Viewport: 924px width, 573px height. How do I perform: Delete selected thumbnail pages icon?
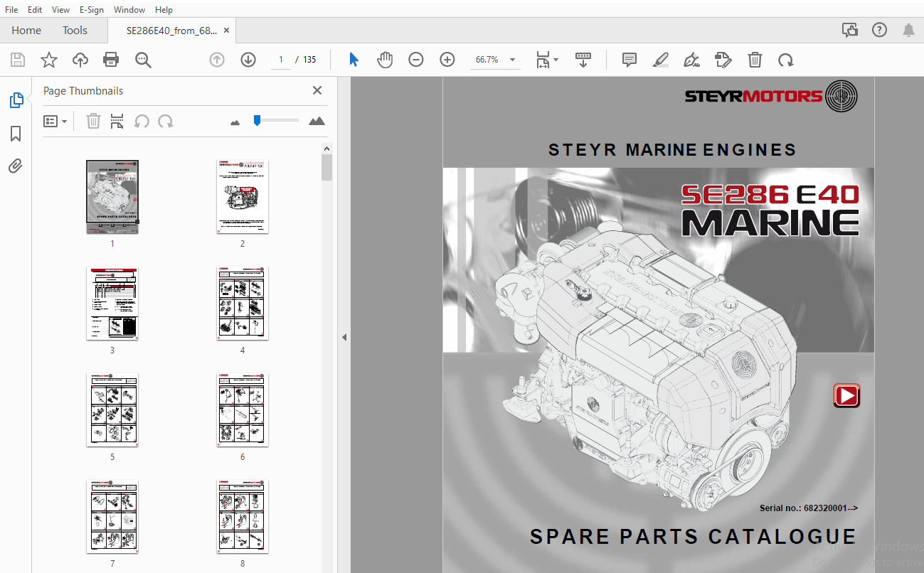[x=93, y=122]
